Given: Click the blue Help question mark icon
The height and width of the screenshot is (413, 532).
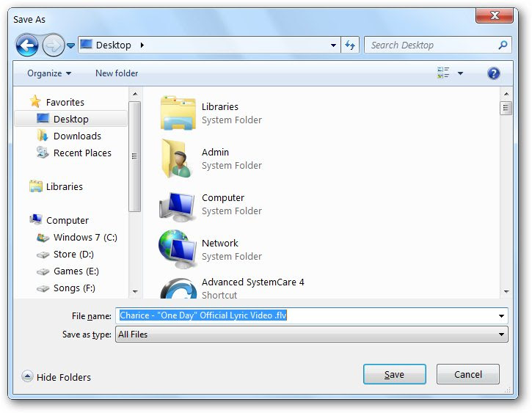Looking at the screenshot, I should (x=493, y=73).
